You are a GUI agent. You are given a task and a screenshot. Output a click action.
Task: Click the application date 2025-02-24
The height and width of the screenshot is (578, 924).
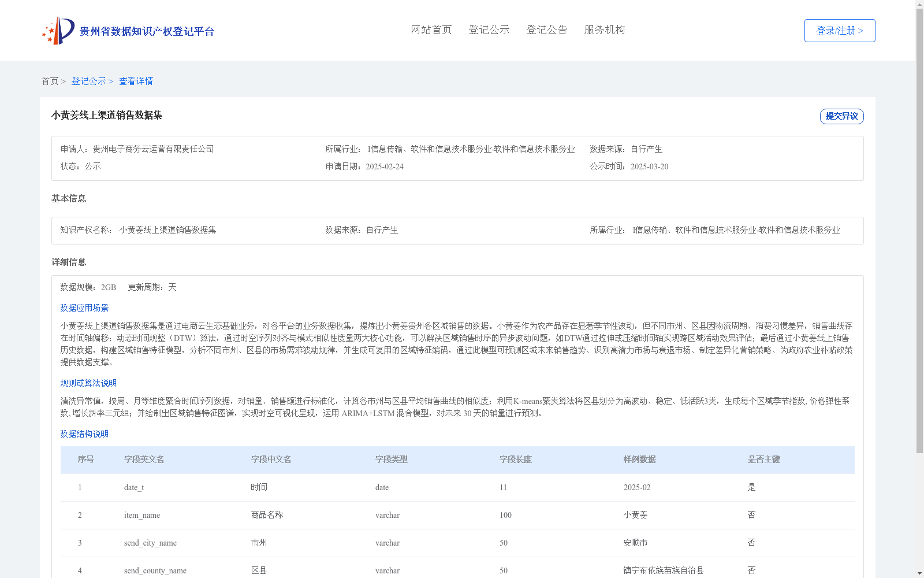[385, 166]
